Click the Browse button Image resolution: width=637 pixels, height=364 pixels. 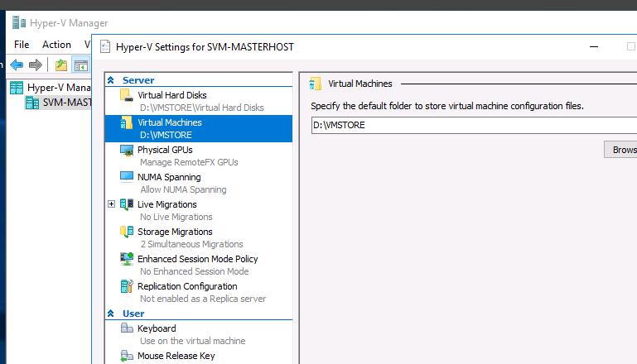tap(621, 150)
